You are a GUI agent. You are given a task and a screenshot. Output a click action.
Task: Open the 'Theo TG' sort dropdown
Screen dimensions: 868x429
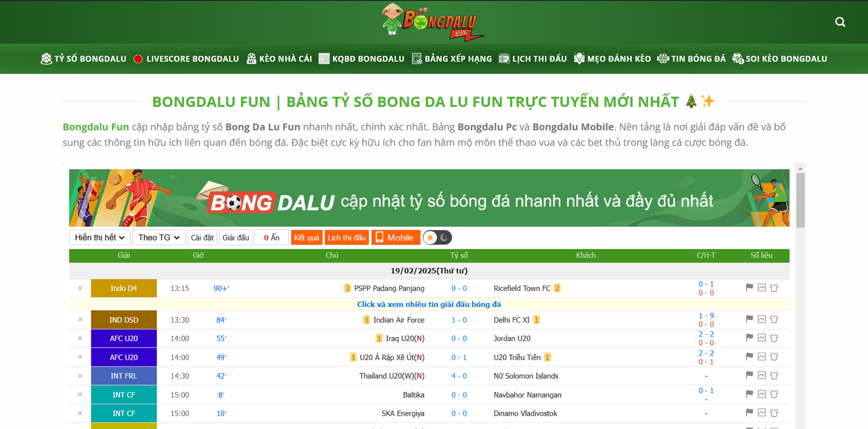click(x=159, y=238)
